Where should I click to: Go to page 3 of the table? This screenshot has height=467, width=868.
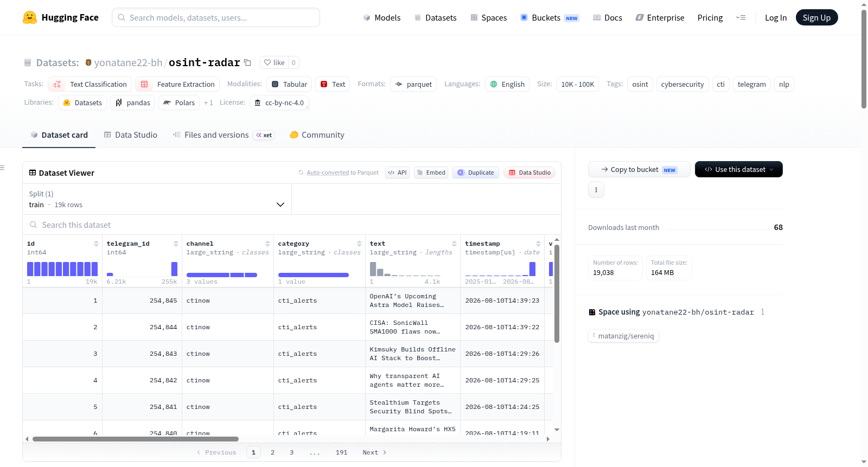pyautogui.click(x=291, y=452)
